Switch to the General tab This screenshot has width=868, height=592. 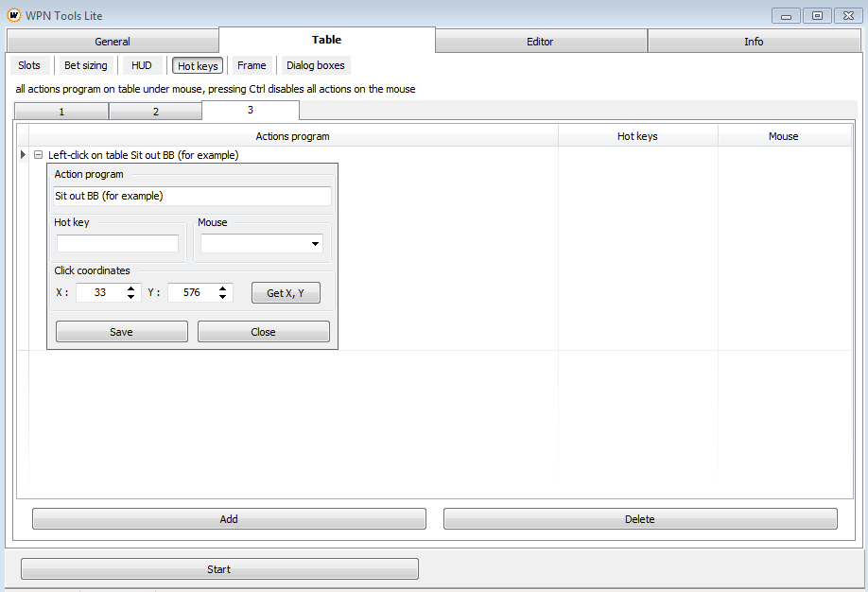tap(113, 42)
